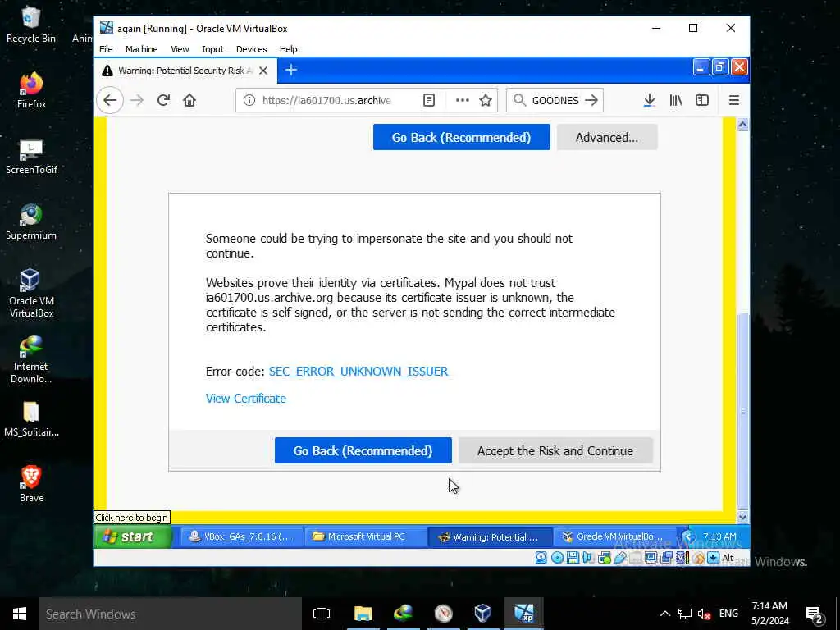840x630 pixels.
Task: Open VirtualBox File menu
Action: pos(106,49)
